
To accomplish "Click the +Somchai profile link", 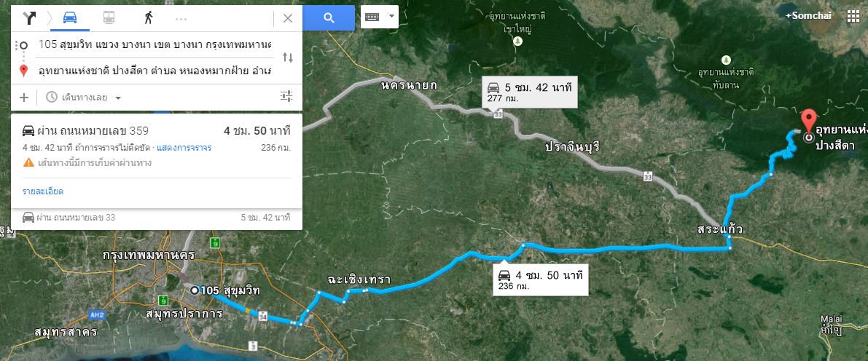I will click(x=808, y=16).
